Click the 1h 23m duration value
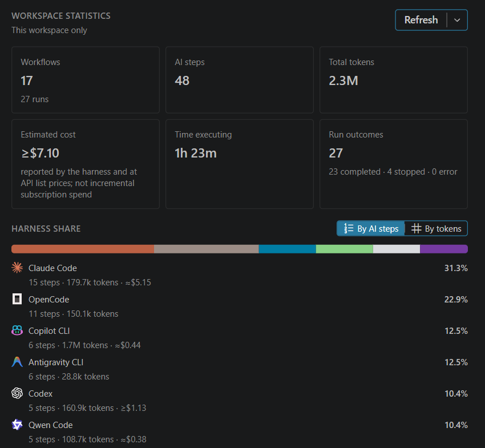This screenshot has height=448, width=485. [x=196, y=153]
